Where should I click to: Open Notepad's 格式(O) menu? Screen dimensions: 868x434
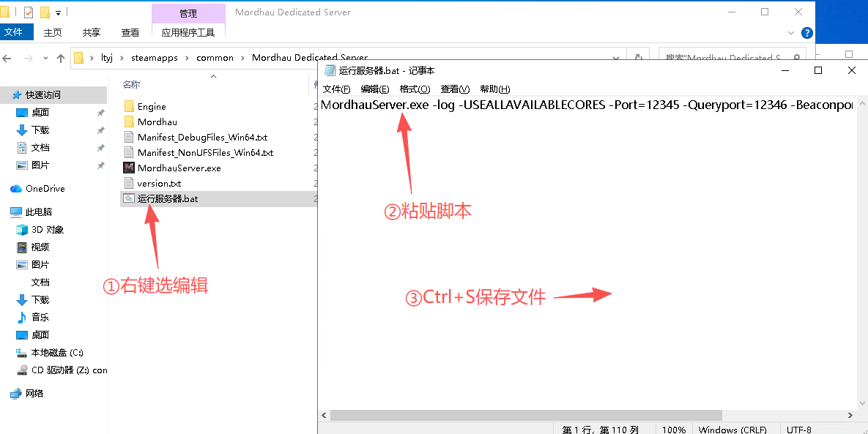coord(415,89)
